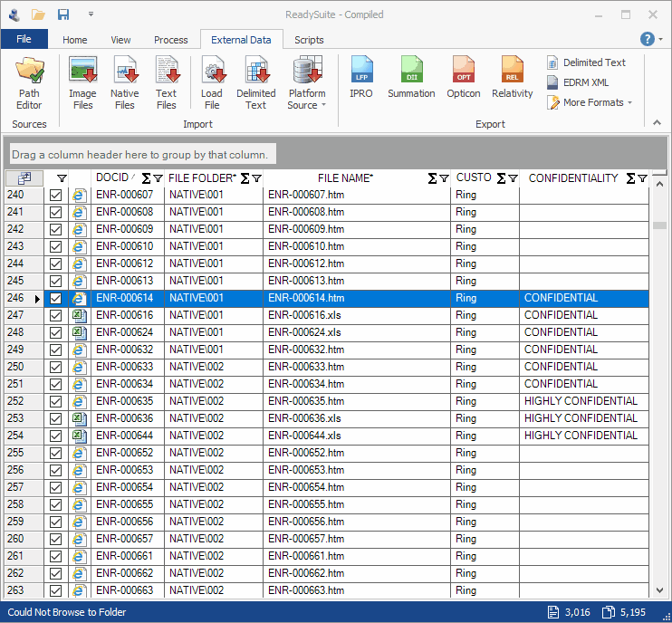Toggle checkbox for ENR-000616 row

(56, 315)
